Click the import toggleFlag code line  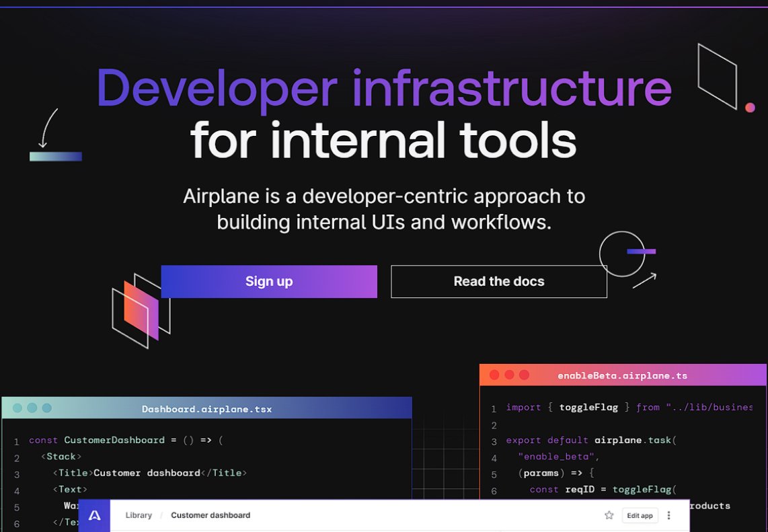pyautogui.click(x=629, y=408)
